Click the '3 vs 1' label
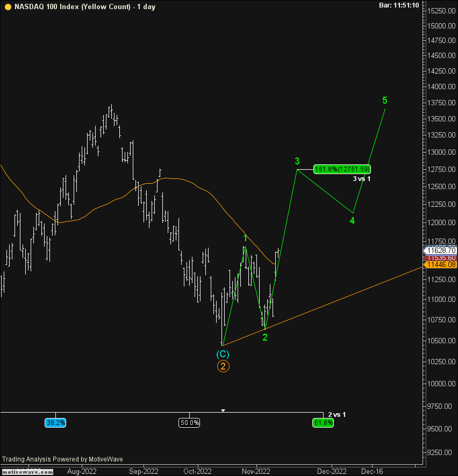The height and width of the screenshot is (476, 458). click(x=361, y=179)
